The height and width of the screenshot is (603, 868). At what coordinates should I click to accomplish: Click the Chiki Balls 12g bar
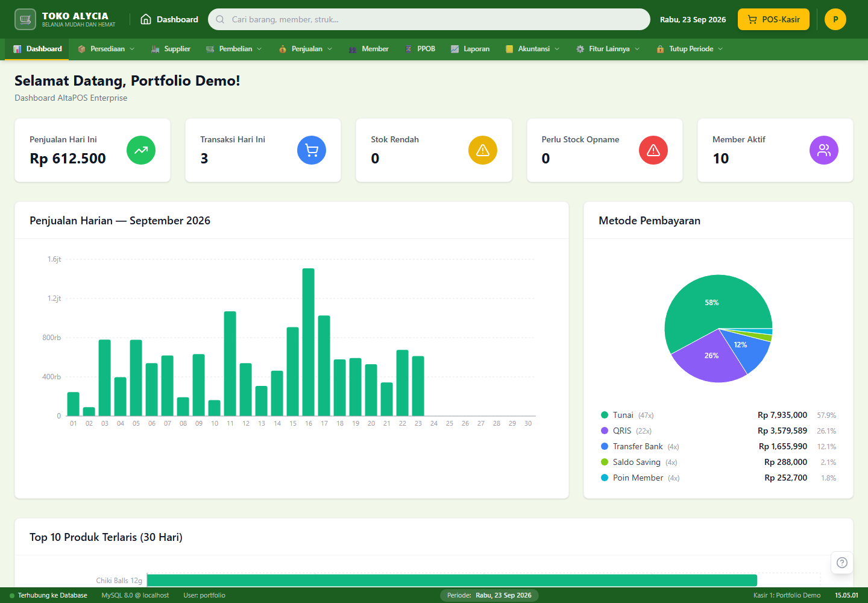pos(452,580)
